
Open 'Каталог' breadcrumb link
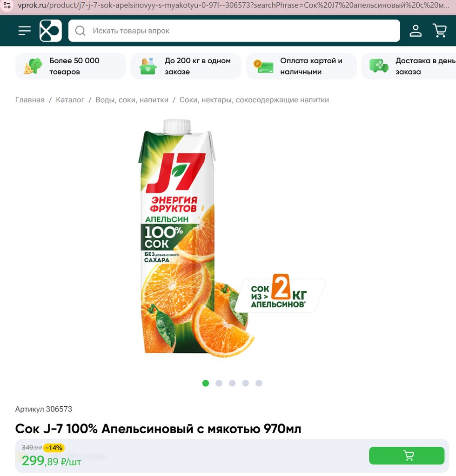pyautogui.click(x=70, y=100)
